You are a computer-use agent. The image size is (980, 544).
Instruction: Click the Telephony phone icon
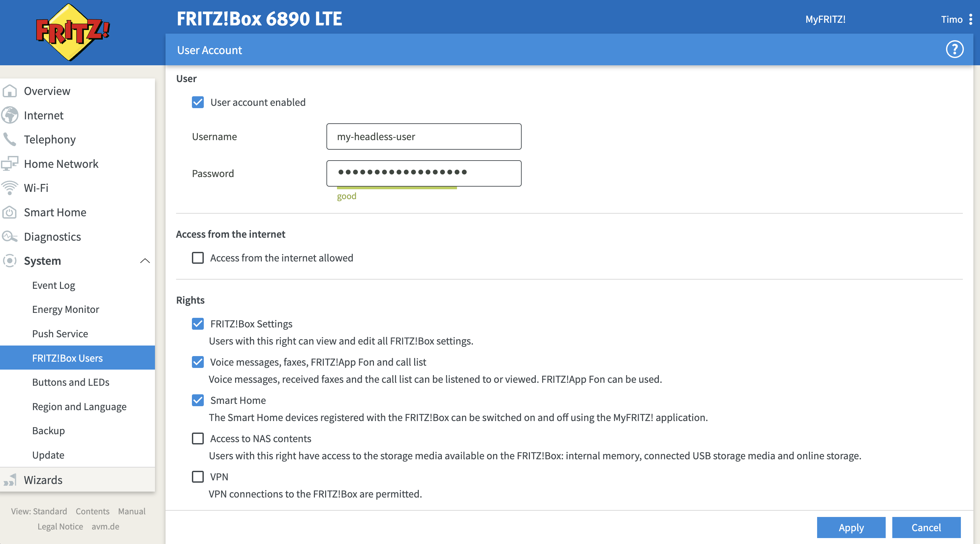(x=10, y=139)
